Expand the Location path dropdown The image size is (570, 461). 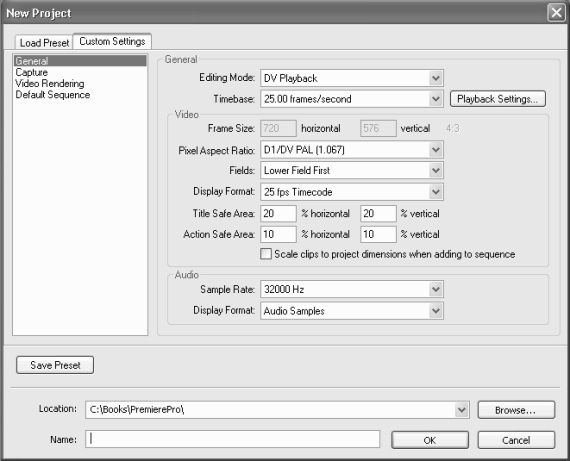coord(461,410)
